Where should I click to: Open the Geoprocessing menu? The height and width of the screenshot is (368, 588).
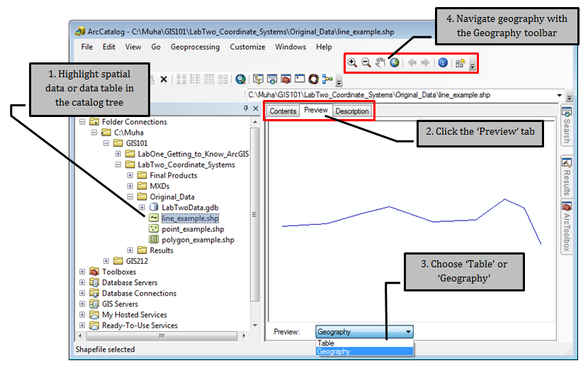click(195, 47)
